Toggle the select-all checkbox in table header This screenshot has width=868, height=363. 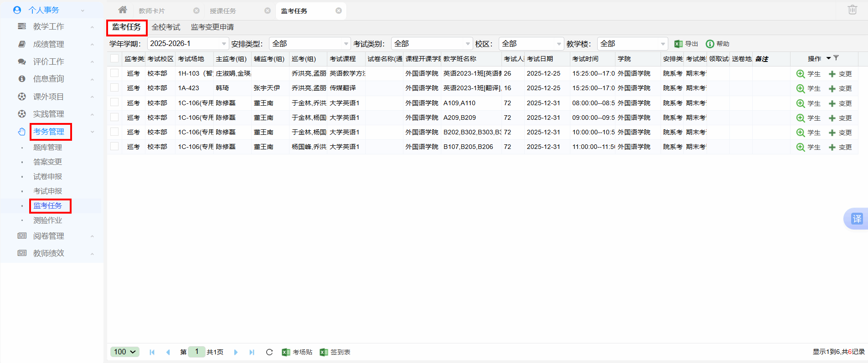114,59
